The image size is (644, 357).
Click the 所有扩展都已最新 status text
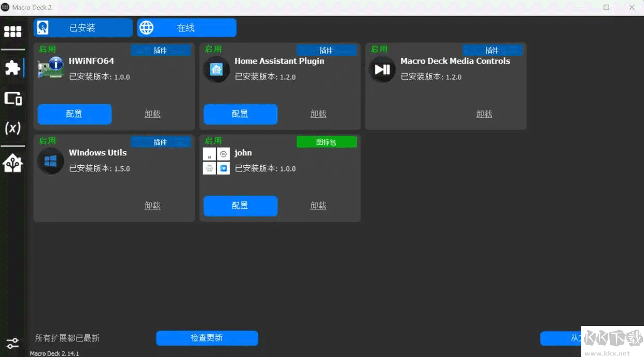point(67,338)
